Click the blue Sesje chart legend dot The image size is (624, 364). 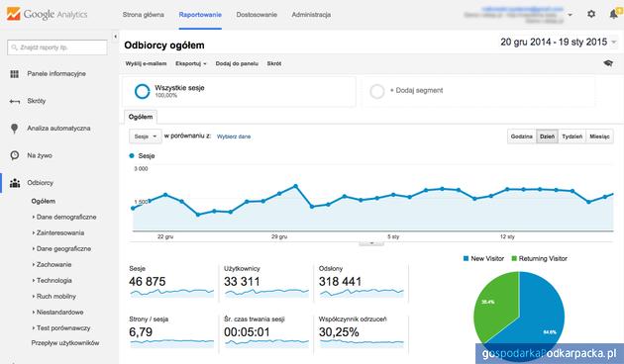click(132, 155)
